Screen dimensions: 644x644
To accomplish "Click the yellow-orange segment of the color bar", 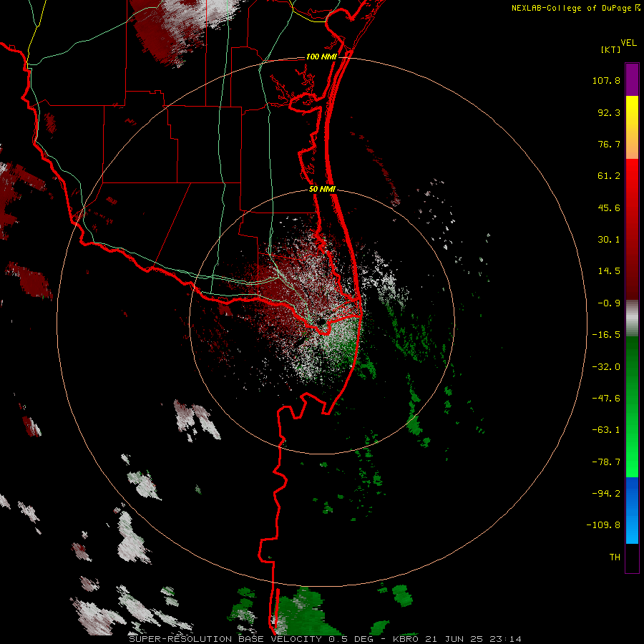I will (x=632, y=127).
